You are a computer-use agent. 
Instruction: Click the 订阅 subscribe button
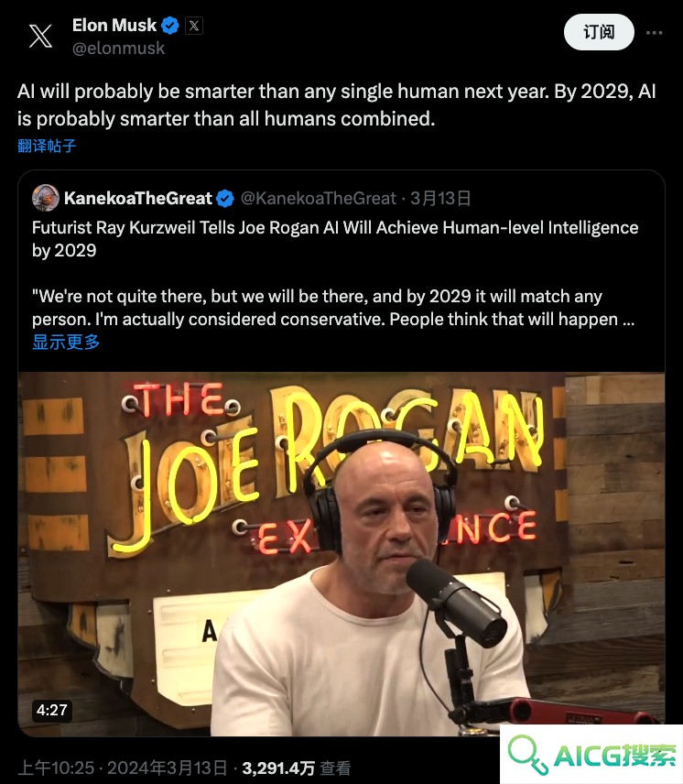(599, 32)
